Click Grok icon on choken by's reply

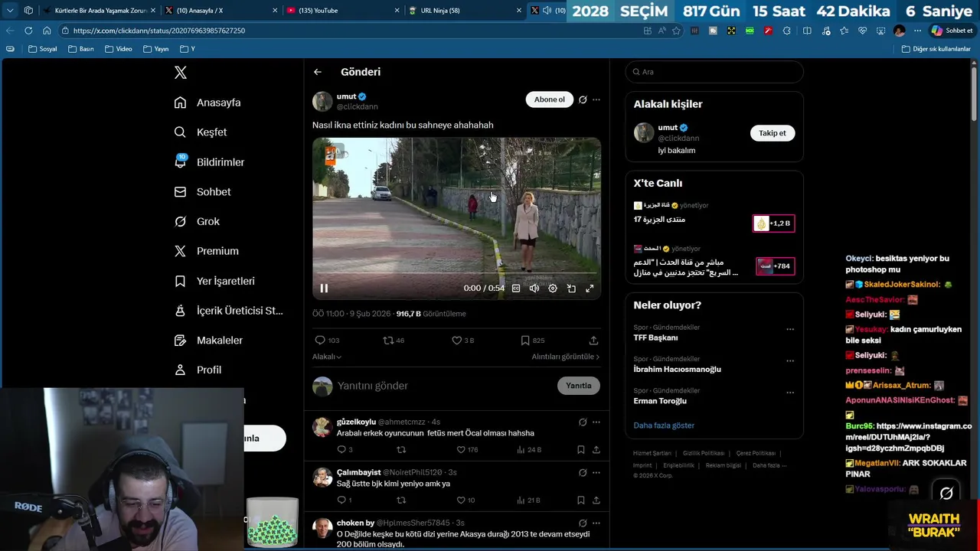[583, 523]
